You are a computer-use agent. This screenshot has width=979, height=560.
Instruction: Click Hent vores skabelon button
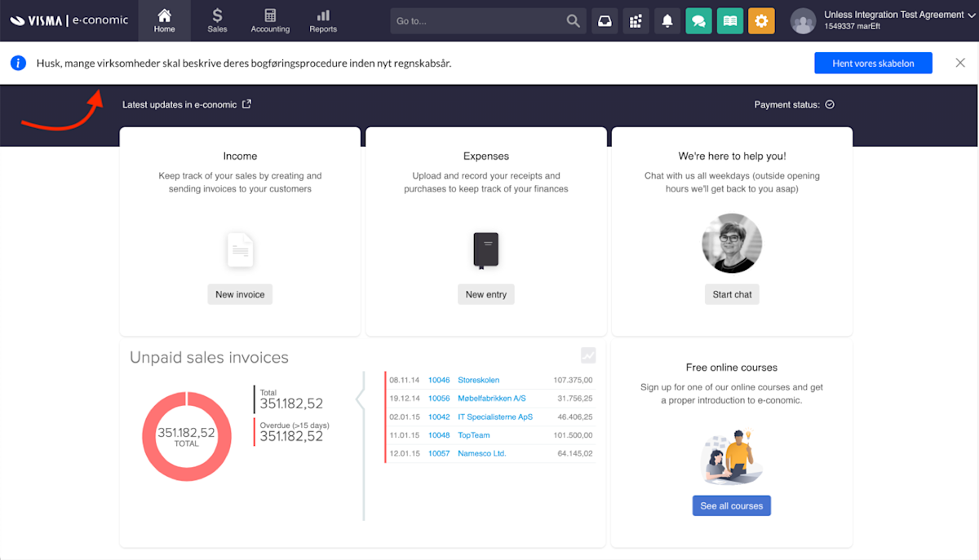pos(873,63)
